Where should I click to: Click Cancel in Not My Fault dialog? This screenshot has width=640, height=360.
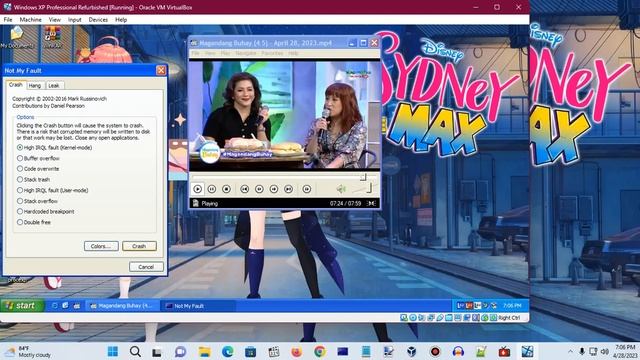click(x=146, y=267)
